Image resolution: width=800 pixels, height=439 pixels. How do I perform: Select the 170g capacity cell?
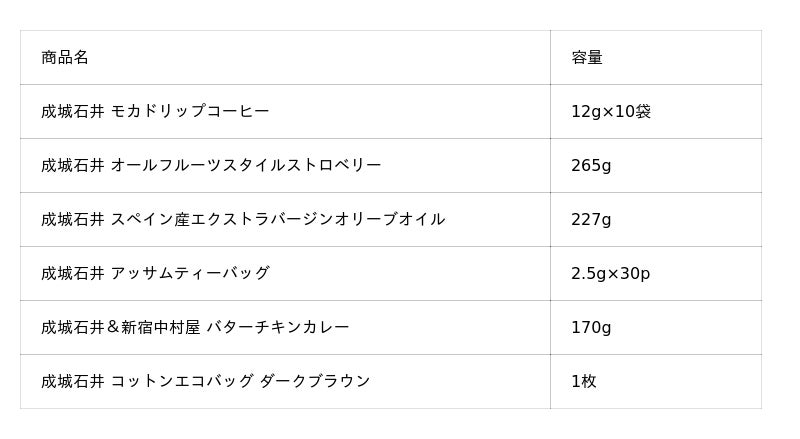(x=591, y=328)
